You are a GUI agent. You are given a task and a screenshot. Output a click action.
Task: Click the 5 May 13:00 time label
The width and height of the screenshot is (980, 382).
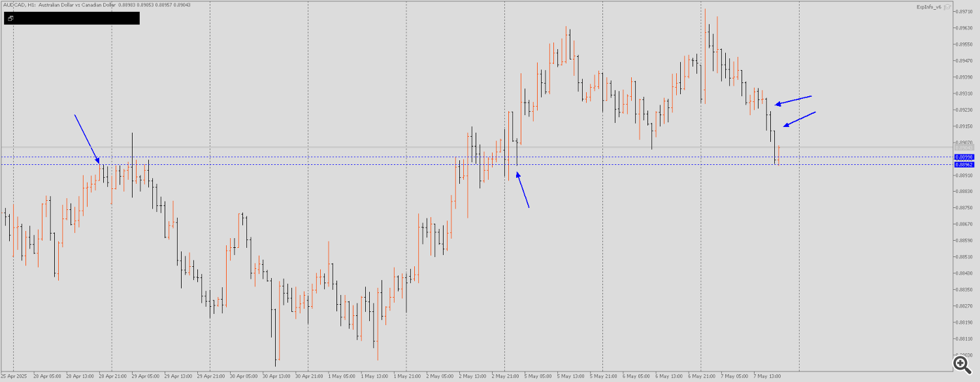pyautogui.click(x=570, y=377)
